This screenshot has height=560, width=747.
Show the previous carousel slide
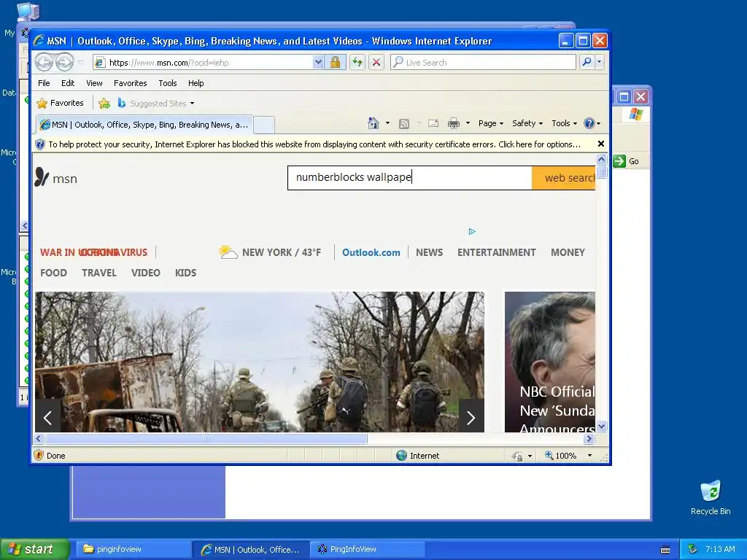click(47, 418)
